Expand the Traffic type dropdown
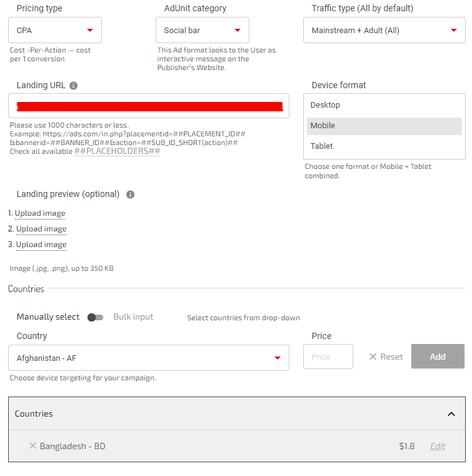Image resolution: width=472 pixels, height=476 pixels. [384, 30]
